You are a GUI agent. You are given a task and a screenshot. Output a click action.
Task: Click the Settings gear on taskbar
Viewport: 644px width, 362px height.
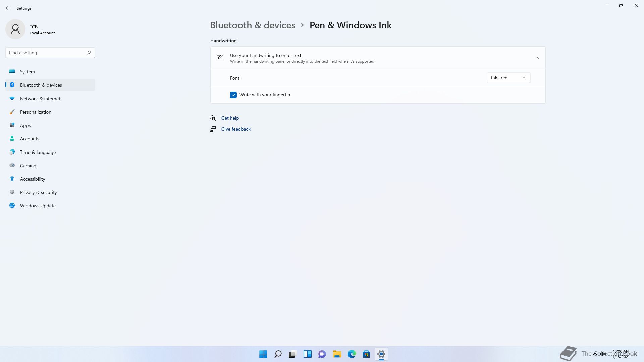(x=381, y=354)
